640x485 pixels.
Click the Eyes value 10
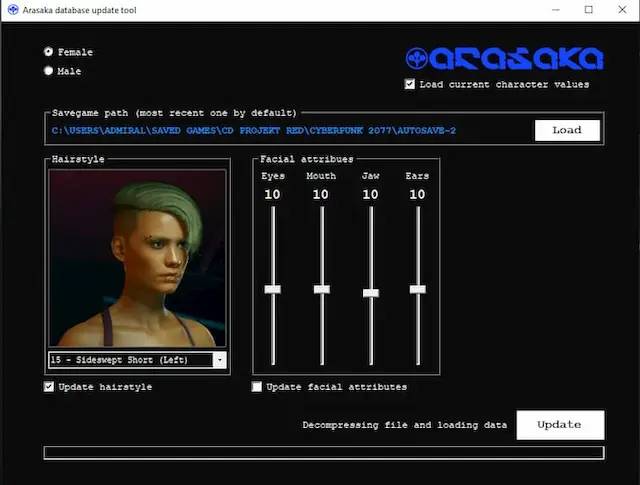[272, 194]
